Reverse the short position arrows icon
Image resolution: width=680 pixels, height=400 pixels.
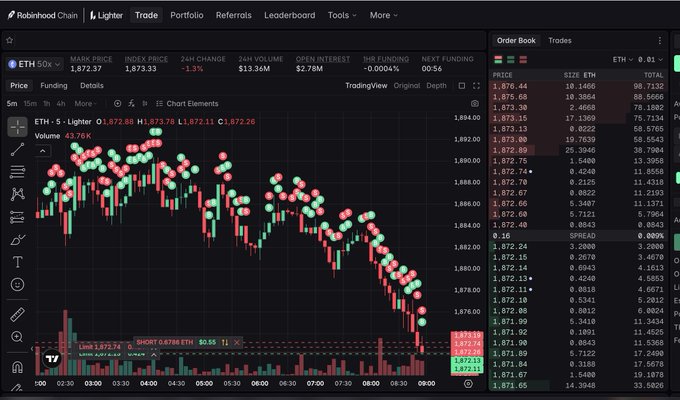225,342
